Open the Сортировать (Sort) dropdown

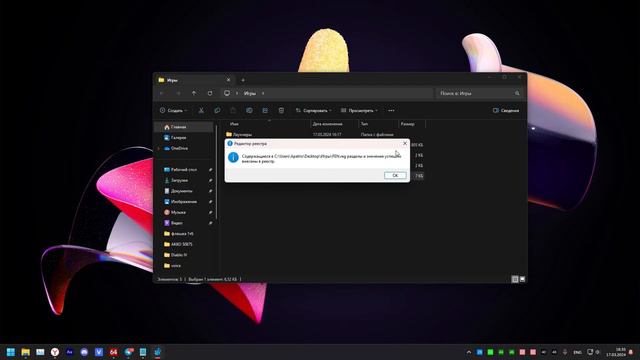(313, 110)
